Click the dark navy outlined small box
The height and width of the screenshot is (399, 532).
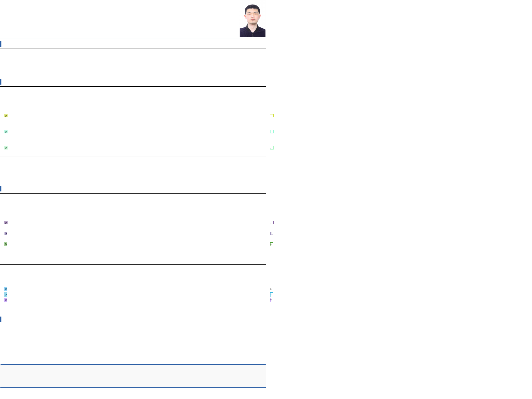[x=272, y=233]
